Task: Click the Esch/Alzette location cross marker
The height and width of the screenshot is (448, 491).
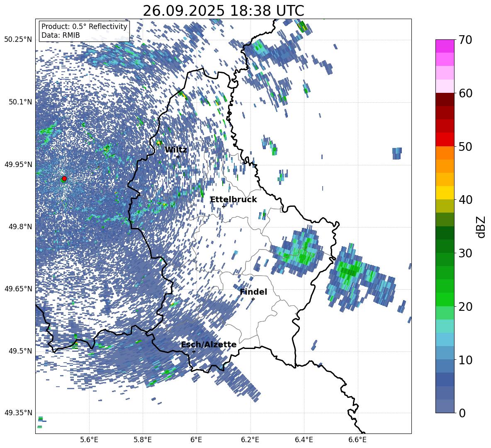Action: (x=194, y=351)
